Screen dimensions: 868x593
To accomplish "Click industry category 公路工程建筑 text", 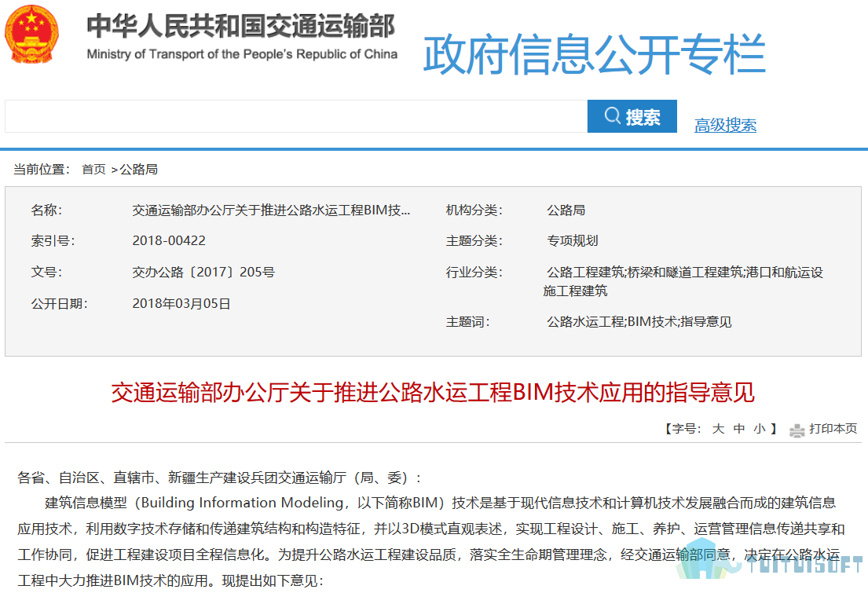I will pyautogui.click(x=683, y=281).
